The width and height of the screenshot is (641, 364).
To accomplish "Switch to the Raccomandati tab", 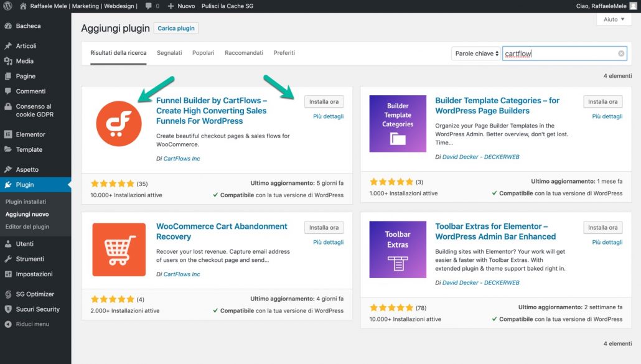I will [244, 53].
